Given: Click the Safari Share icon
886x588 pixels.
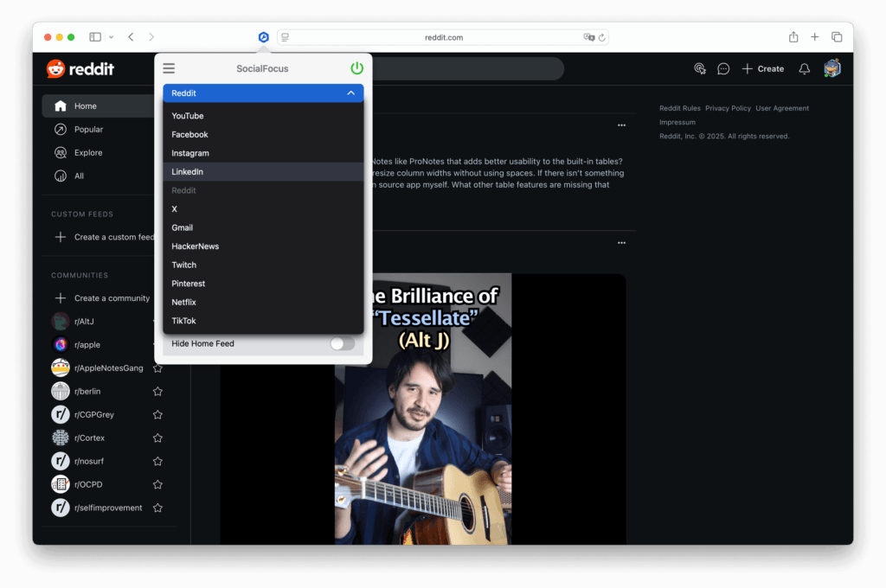Looking at the screenshot, I should [x=793, y=37].
